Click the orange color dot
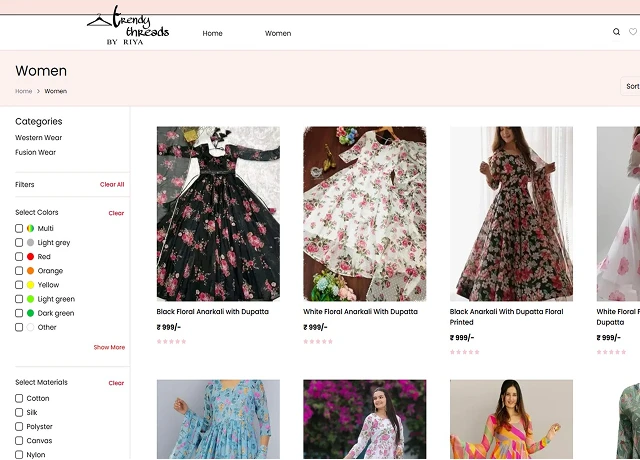 tap(30, 271)
